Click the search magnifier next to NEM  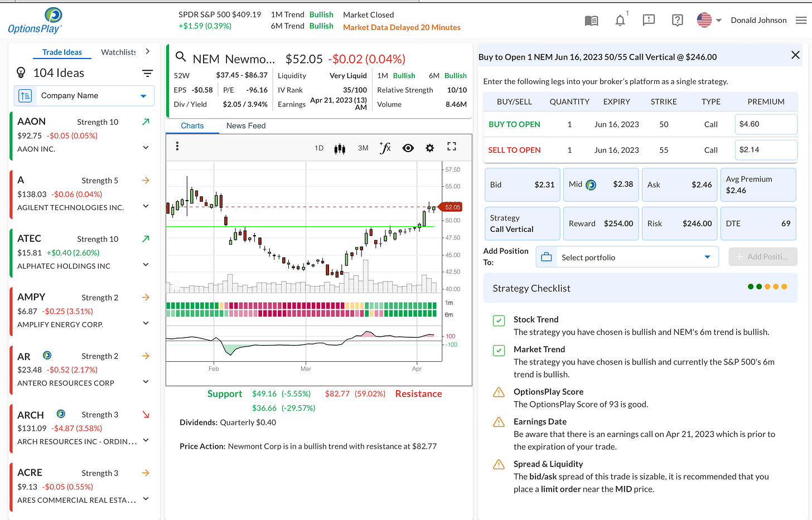point(181,57)
